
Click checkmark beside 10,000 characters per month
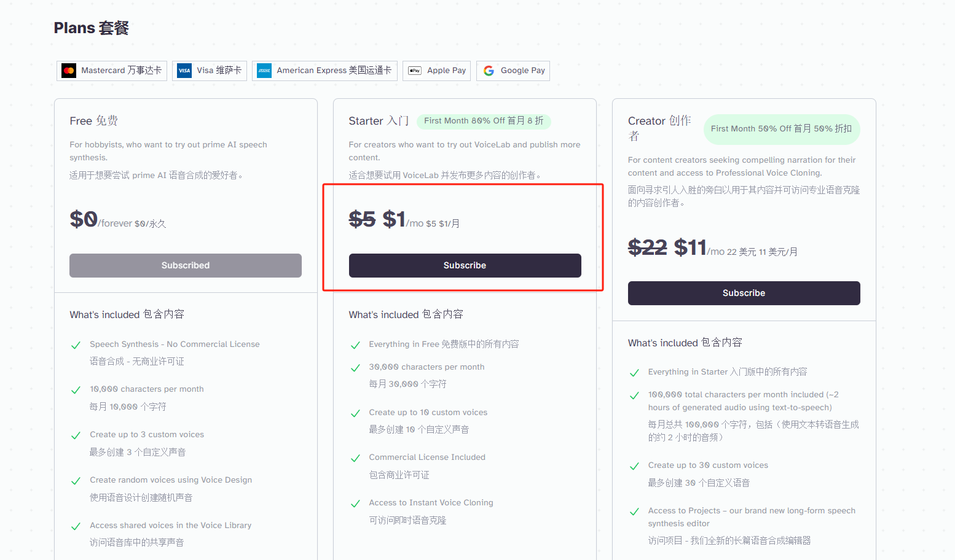coord(76,390)
